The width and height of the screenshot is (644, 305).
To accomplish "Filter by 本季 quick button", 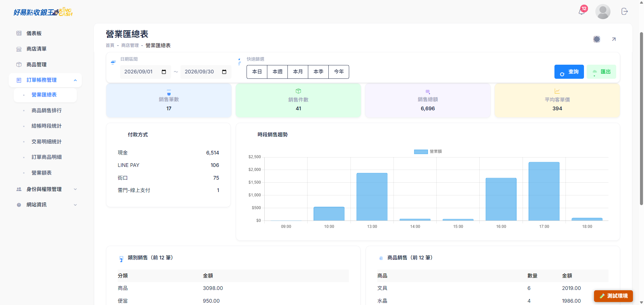I will [318, 72].
